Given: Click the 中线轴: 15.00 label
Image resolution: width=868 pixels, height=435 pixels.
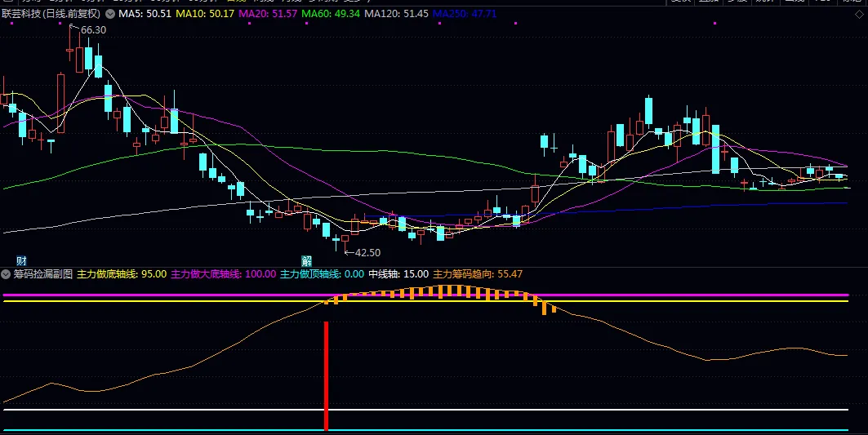Looking at the screenshot, I should [398, 274].
